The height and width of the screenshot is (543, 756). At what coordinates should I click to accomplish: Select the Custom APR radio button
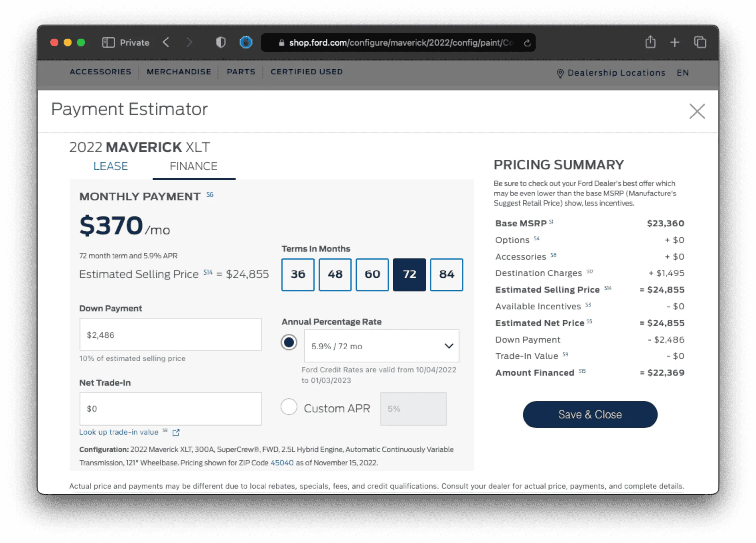pyautogui.click(x=289, y=407)
